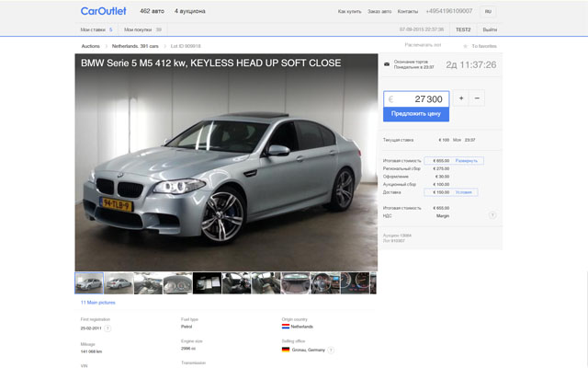Click the envelope icon beside auction end

point(386,64)
